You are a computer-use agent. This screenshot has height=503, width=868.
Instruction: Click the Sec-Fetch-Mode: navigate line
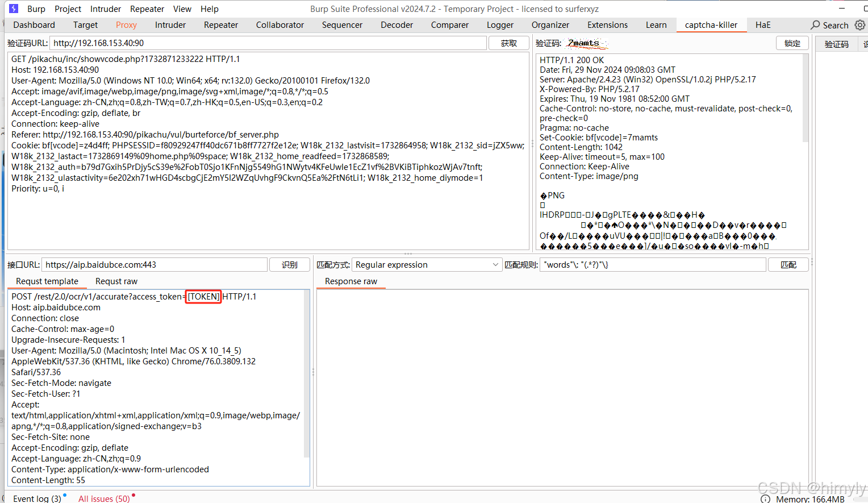point(61,383)
